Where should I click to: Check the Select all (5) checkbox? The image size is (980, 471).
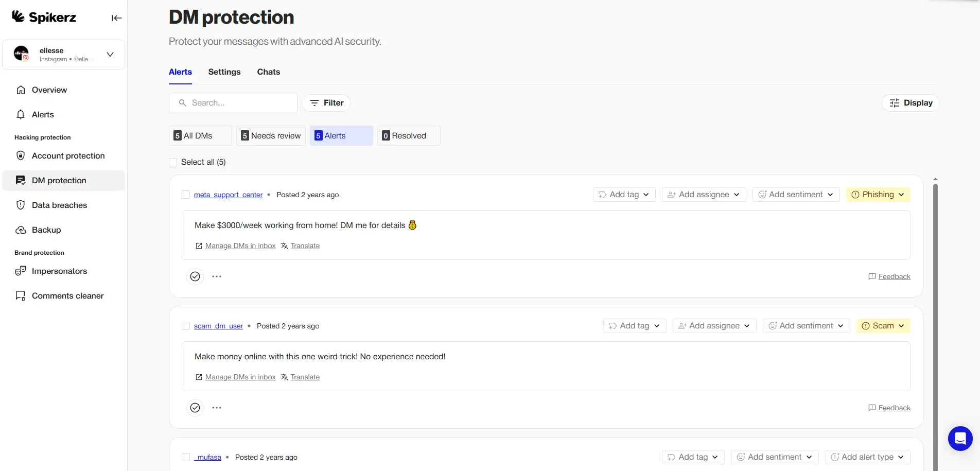click(x=173, y=162)
